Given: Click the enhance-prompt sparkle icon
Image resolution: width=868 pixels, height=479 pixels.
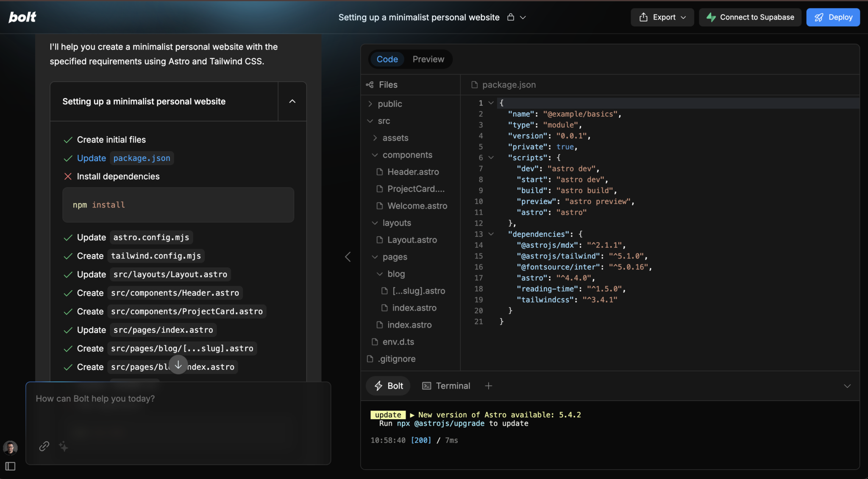Looking at the screenshot, I should pos(64,446).
